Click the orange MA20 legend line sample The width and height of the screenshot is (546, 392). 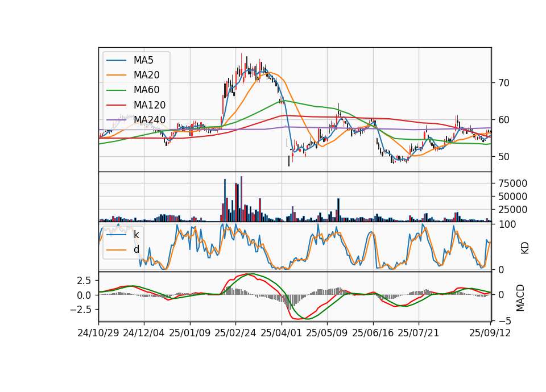click(116, 75)
